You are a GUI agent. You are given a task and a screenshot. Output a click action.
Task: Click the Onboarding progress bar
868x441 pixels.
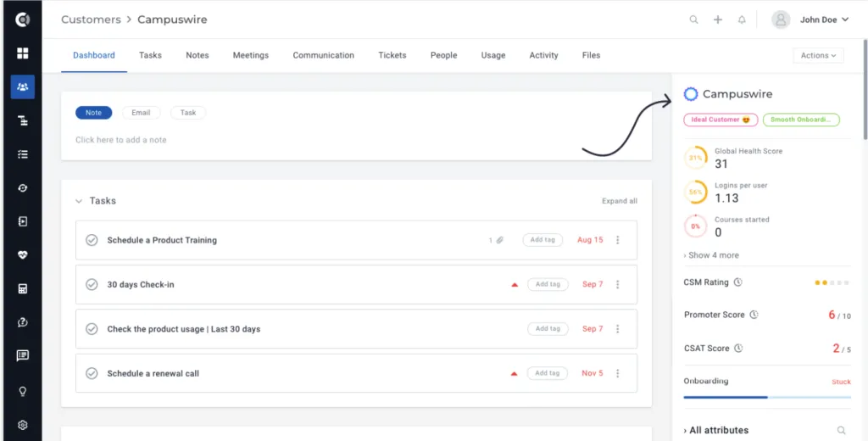click(x=767, y=397)
